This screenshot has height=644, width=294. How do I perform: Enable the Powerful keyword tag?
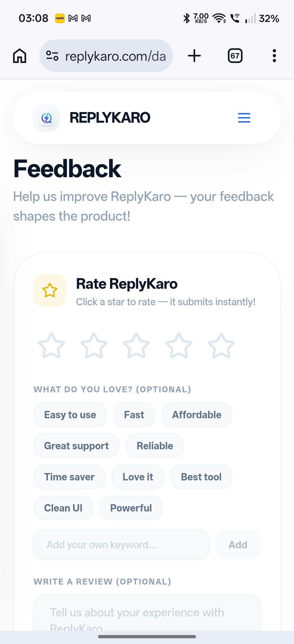point(131,508)
